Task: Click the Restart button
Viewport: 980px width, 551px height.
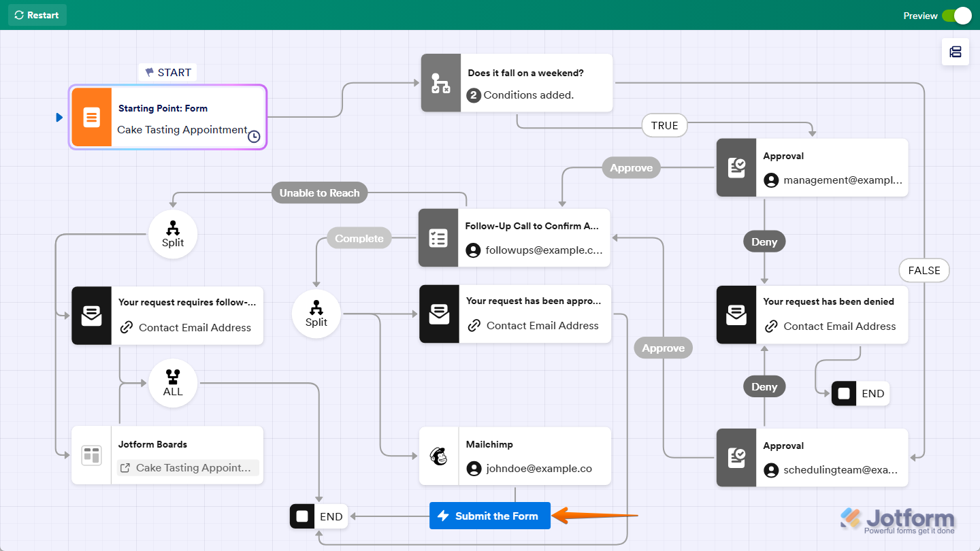Action: click(37, 15)
